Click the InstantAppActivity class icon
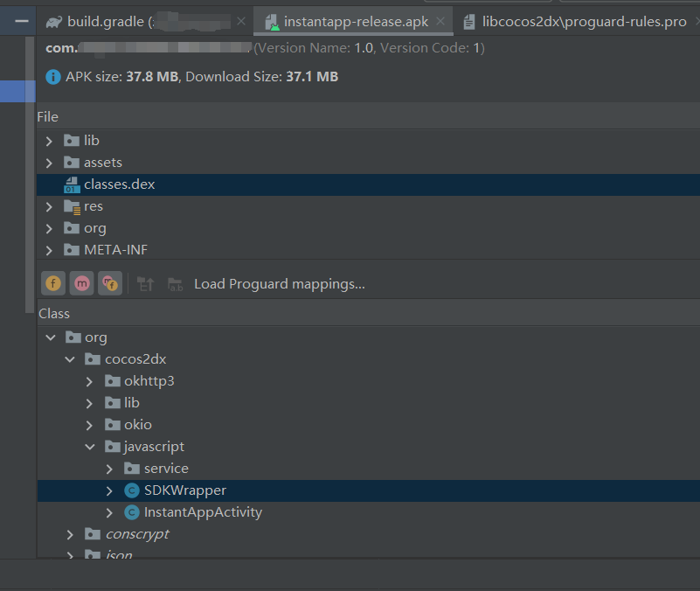Screen dimensions: 700x591 click(x=132, y=512)
